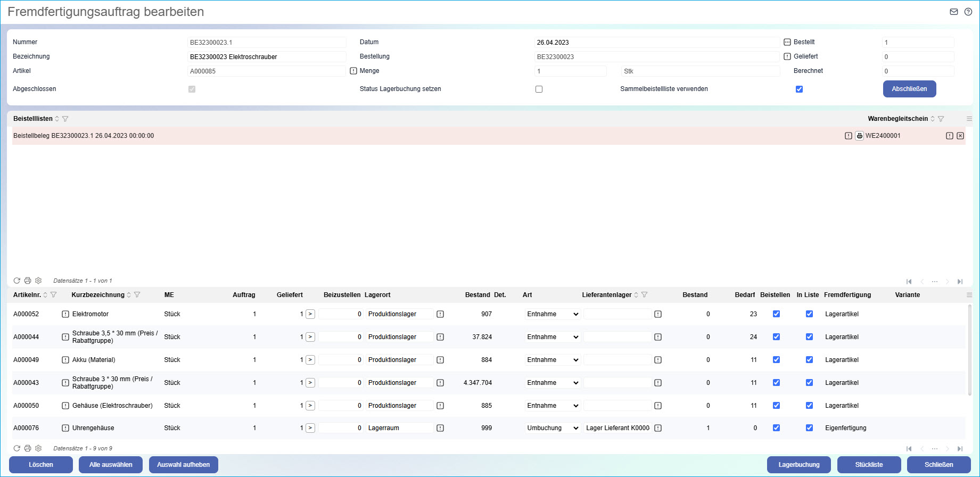Filter the Beistelllisten column
Image resolution: width=980 pixels, height=477 pixels.
[x=65, y=119]
